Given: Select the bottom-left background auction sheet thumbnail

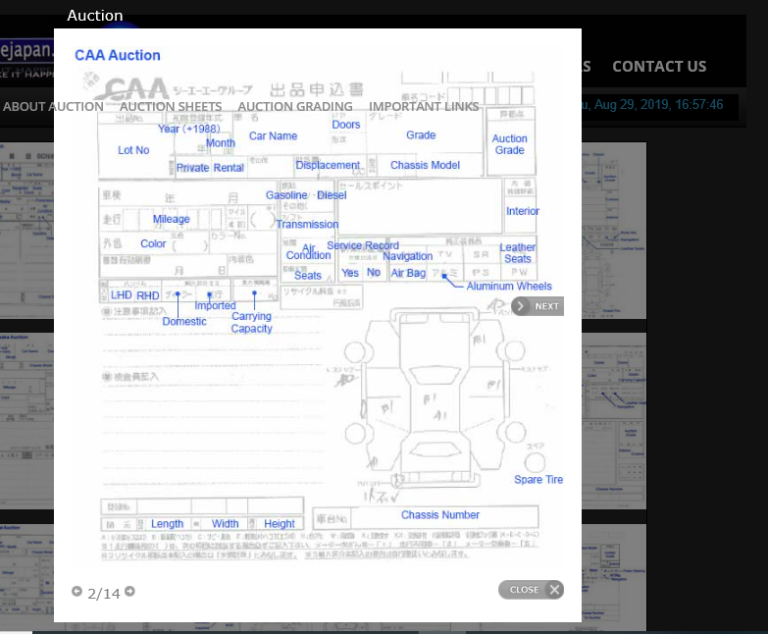Looking at the screenshot, I should coord(27,577).
